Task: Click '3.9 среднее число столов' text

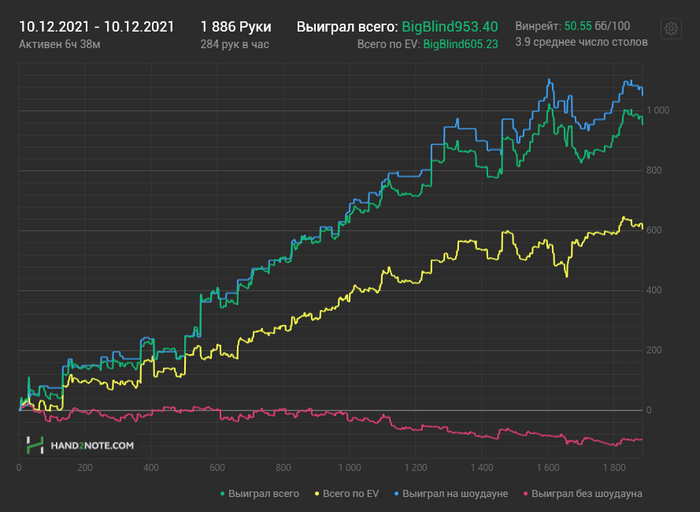Action: [581, 42]
